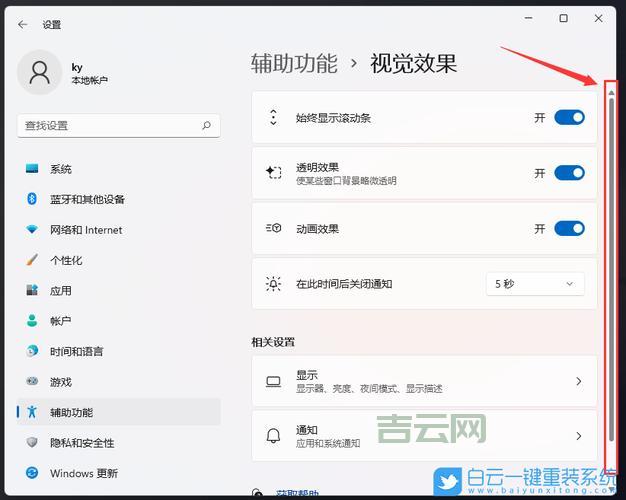Click the 游戏 controller icon
The width and height of the screenshot is (626, 500).
click(x=32, y=381)
